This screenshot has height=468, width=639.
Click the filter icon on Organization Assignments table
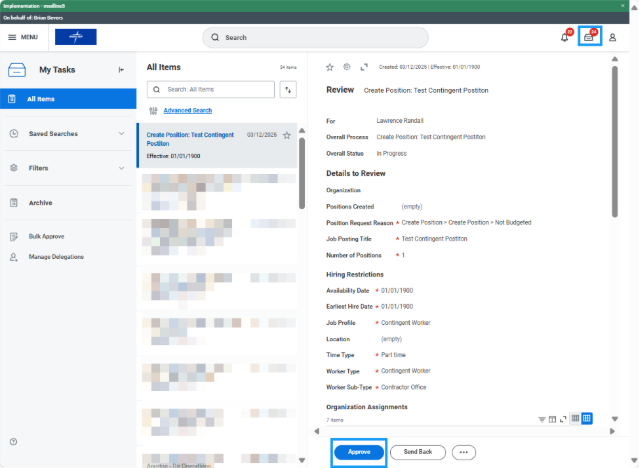pos(542,419)
